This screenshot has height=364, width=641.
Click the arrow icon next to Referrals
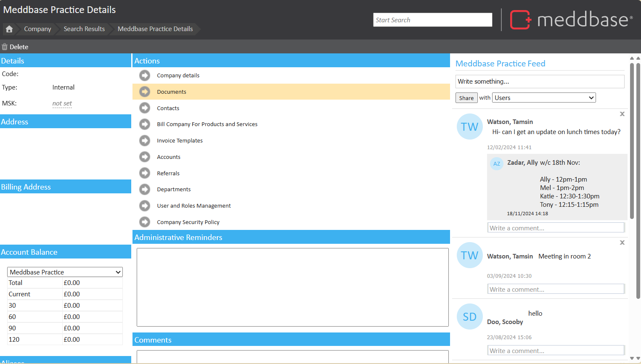pos(145,173)
